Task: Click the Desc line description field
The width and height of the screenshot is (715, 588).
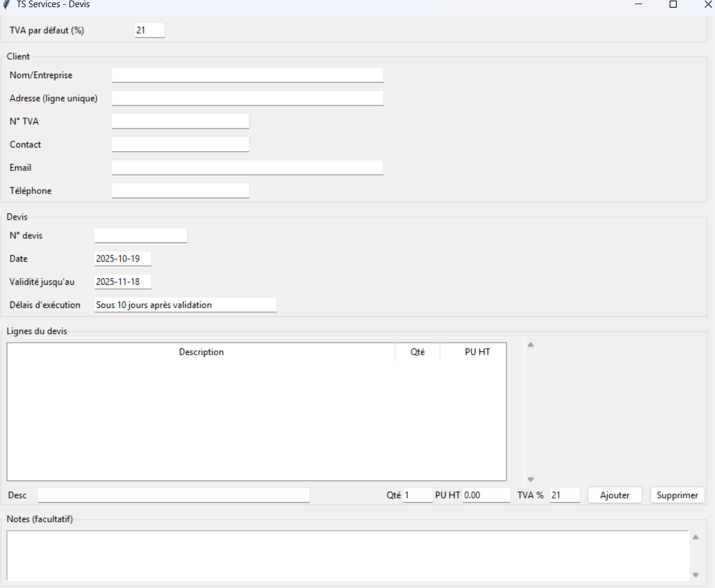Action: coord(173,495)
